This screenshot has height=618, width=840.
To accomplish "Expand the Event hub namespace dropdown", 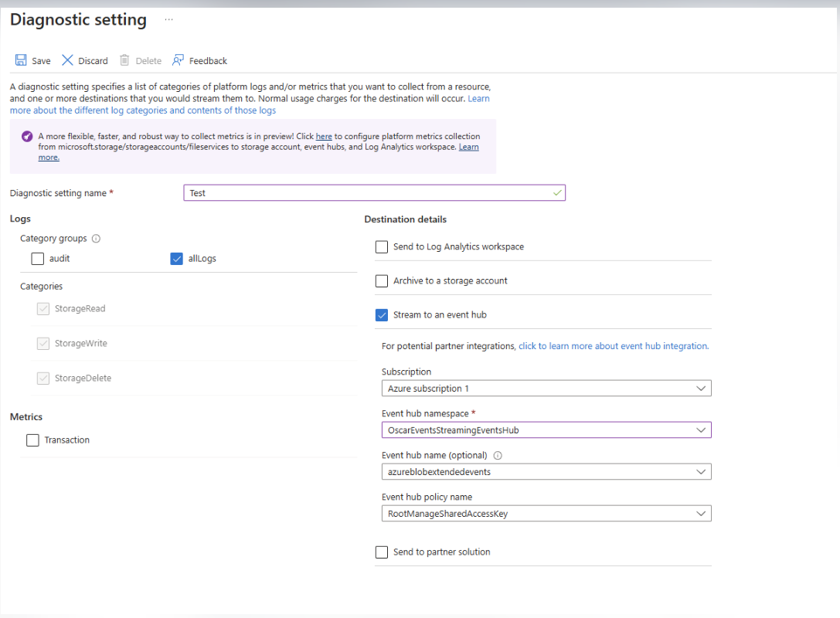I will tap(546, 430).
